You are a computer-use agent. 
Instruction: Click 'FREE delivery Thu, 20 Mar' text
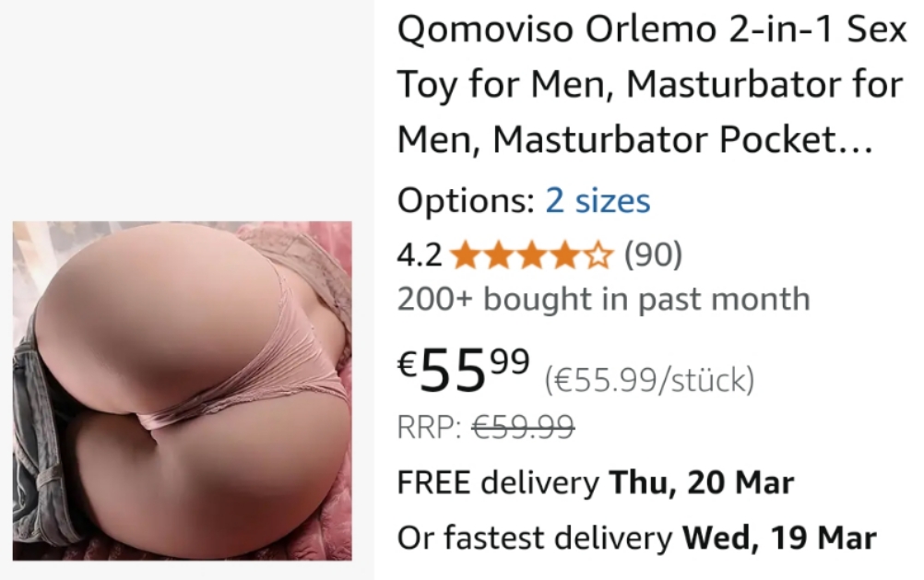pyautogui.click(x=596, y=482)
